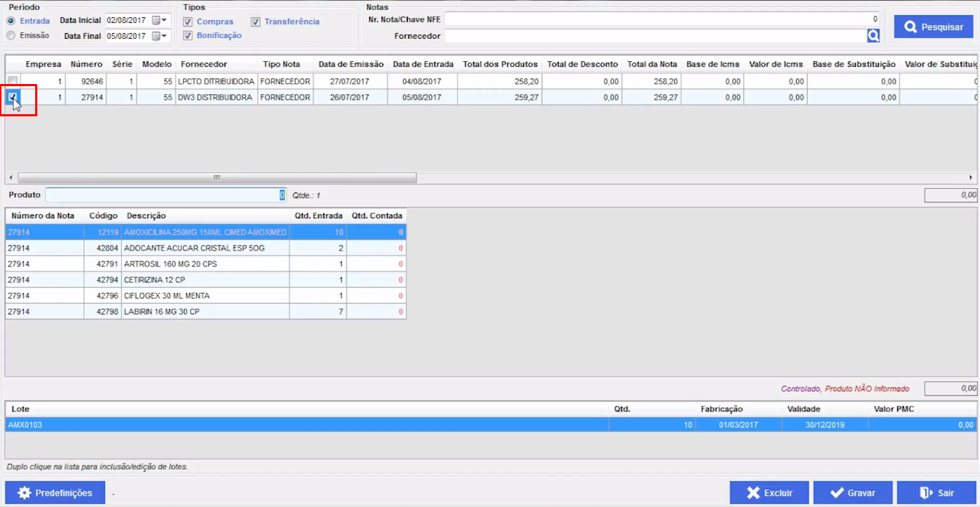Select the LABIRIN 16 MG 30 CP row
The image size is (980, 507).
click(x=162, y=312)
